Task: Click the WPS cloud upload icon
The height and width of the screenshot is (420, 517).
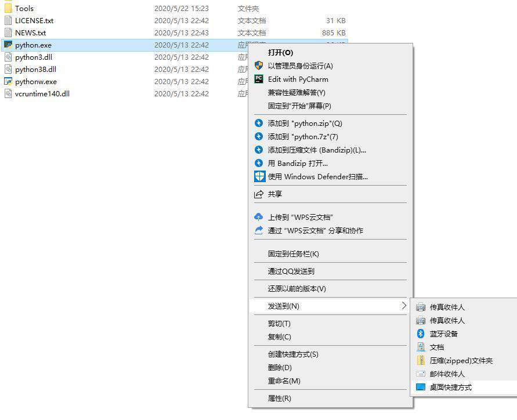Action: click(259, 217)
